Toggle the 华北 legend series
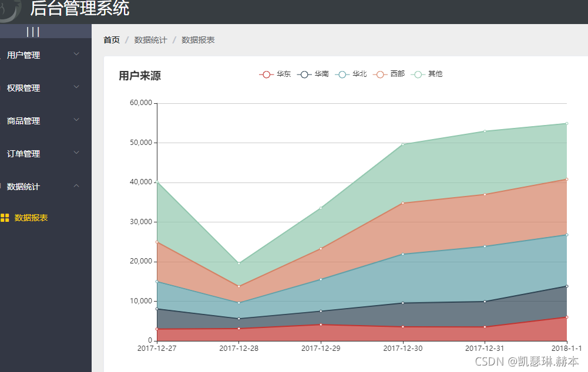The image size is (588, 372). (351, 74)
